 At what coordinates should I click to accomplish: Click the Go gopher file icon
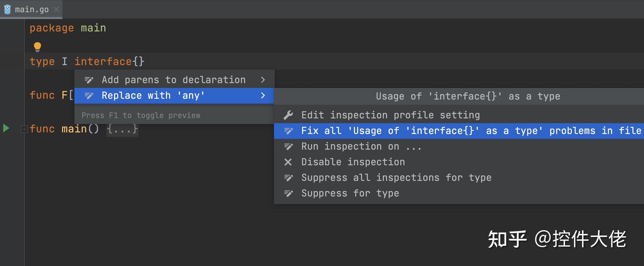pos(7,9)
